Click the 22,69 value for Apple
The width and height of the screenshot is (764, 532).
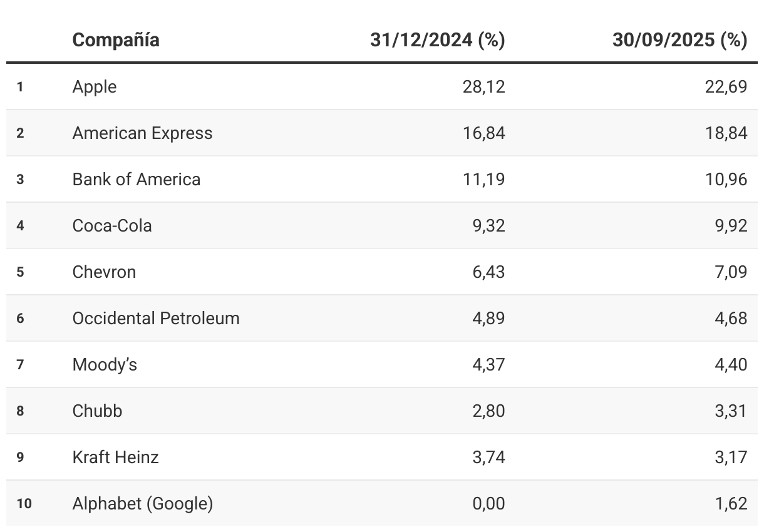coord(726,86)
